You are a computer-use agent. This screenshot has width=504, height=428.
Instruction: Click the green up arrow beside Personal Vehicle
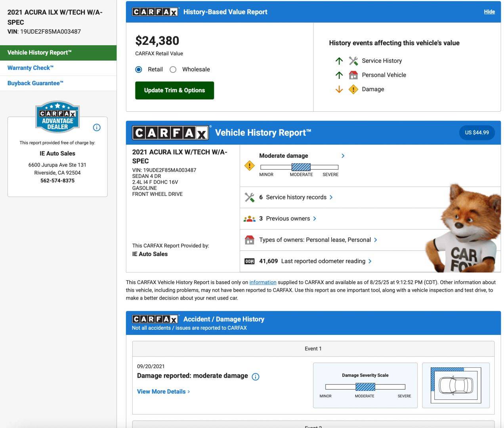339,75
